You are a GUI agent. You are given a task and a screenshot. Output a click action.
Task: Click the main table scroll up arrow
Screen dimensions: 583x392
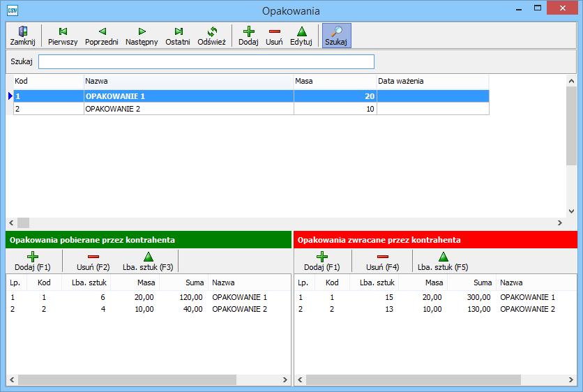coord(571,81)
